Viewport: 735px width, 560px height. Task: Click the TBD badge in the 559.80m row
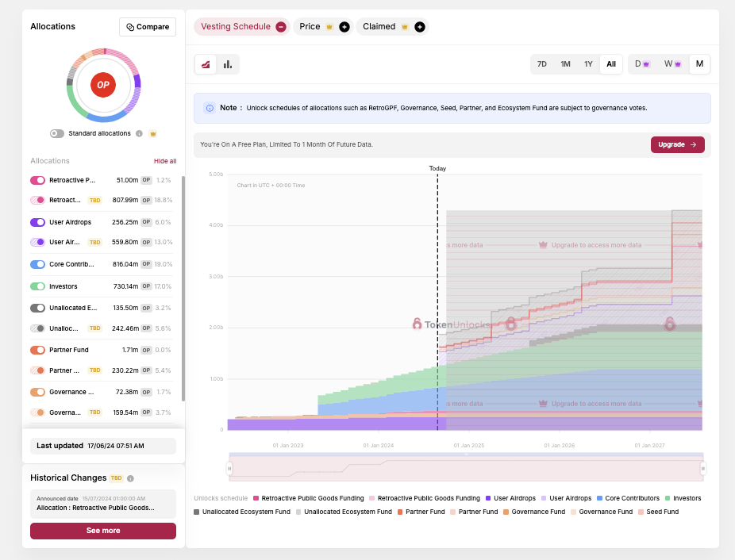tap(95, 242)
